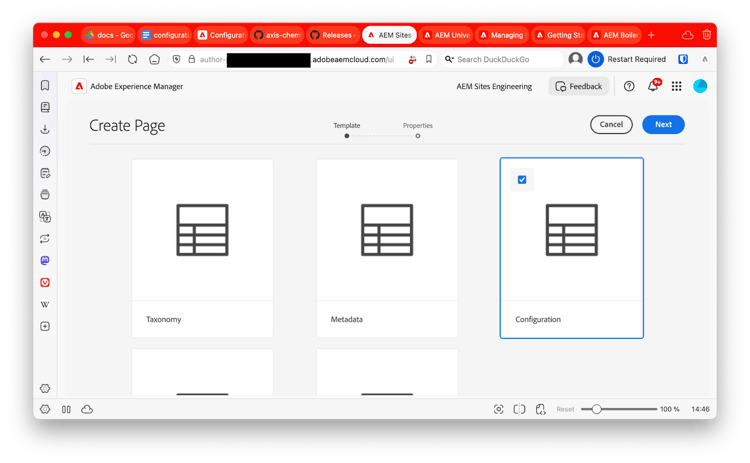The height and width of the screenshot is (463, 750).
Task: Open the AEM user profile avatar
Action: [700, 86]
